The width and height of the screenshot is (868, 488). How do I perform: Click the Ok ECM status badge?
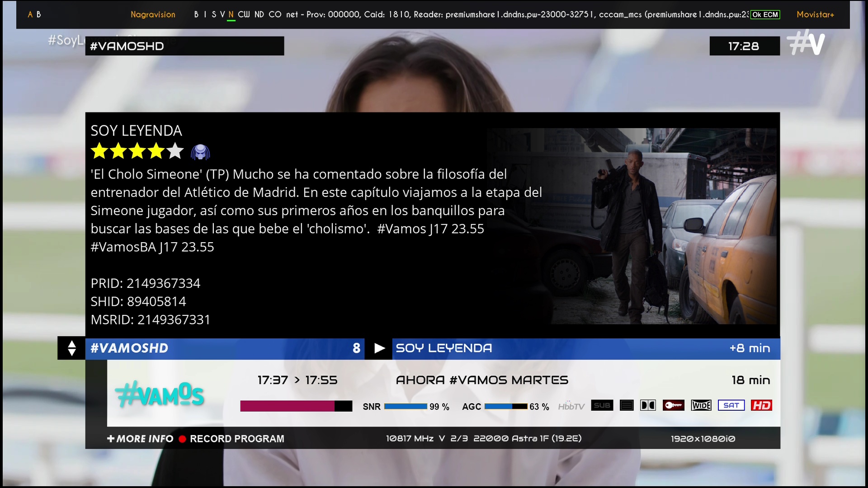(765, 14)
